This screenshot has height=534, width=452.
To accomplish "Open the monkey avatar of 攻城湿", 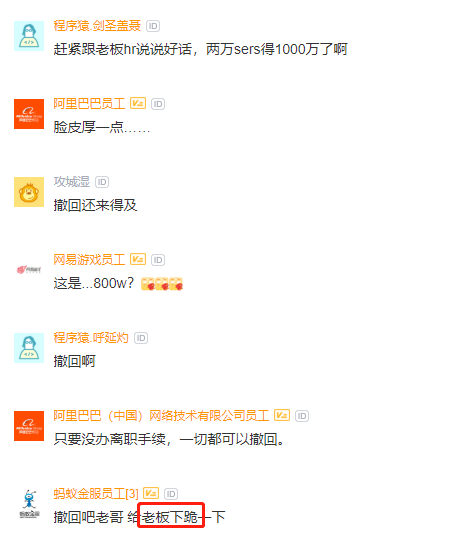I will click(x=29, y=192).
